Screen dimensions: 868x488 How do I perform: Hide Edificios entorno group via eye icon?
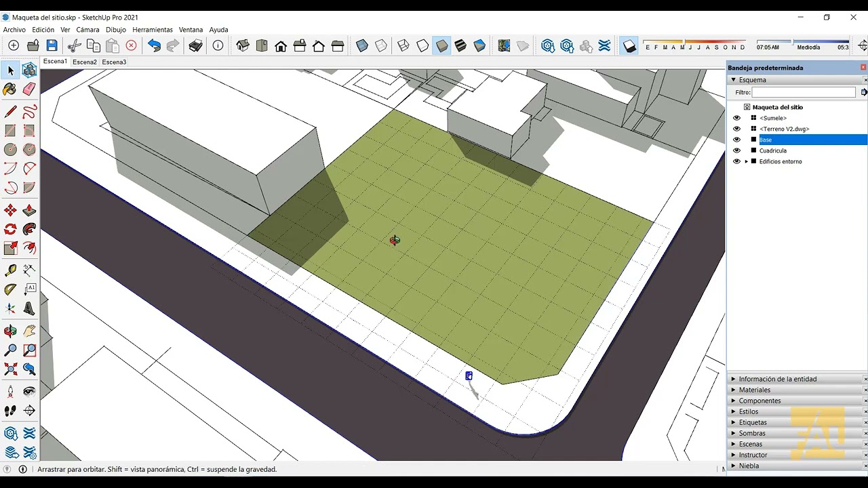point(736,161)
